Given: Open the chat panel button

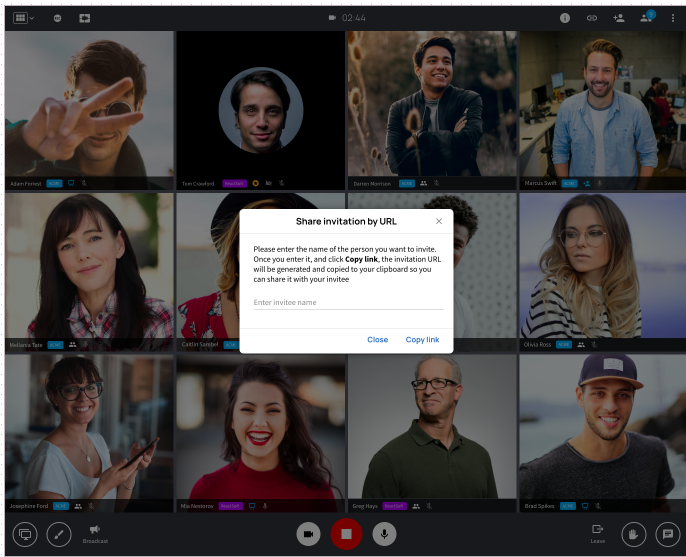Looking at the screenshot, I should tap(668, 534).
